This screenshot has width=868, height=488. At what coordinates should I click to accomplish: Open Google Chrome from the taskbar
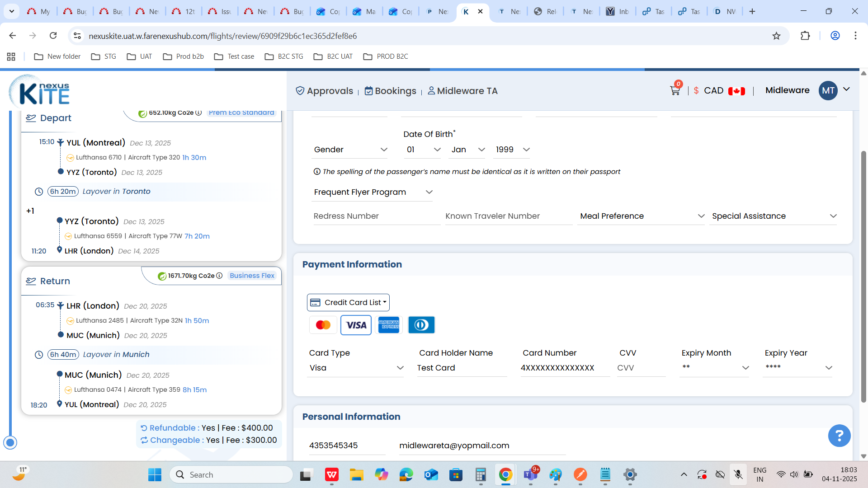tap(505, 474)
